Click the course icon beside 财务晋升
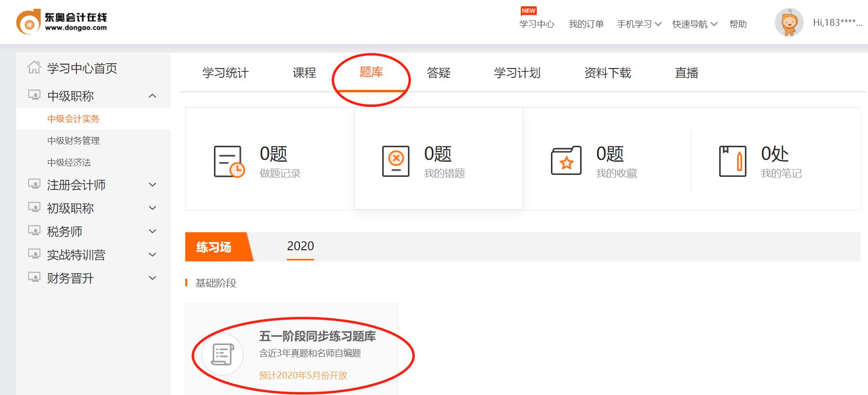 [x=34, y=277]
